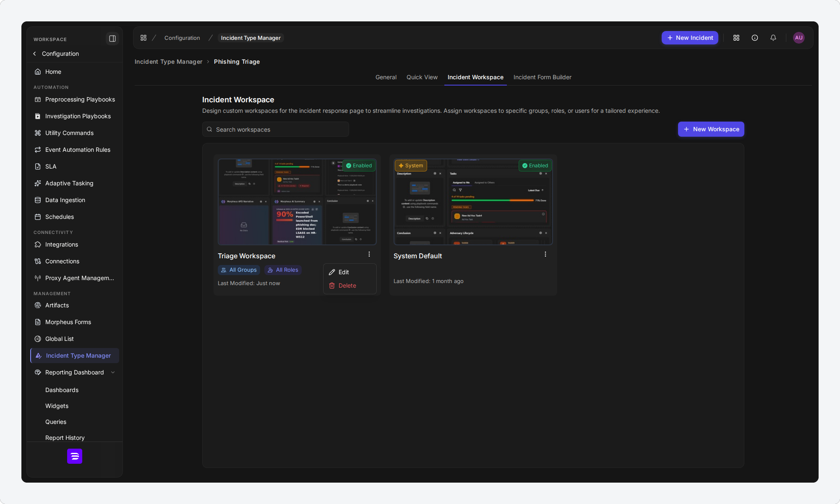This screenshot has height=504, width=840.
Task: Open Connections page
Action: pos(75,261)
